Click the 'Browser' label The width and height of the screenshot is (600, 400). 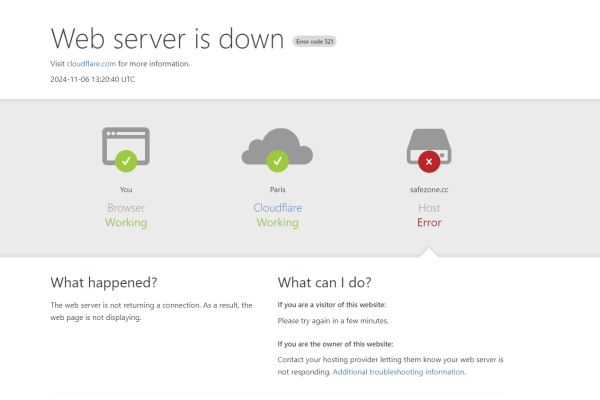[x=126, y=208]
